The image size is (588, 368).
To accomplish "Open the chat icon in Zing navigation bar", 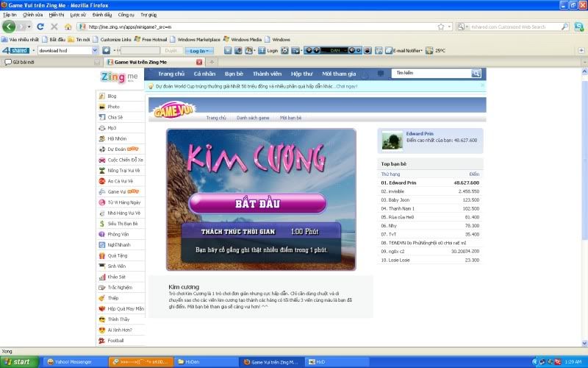I will (x=381, y=74).
